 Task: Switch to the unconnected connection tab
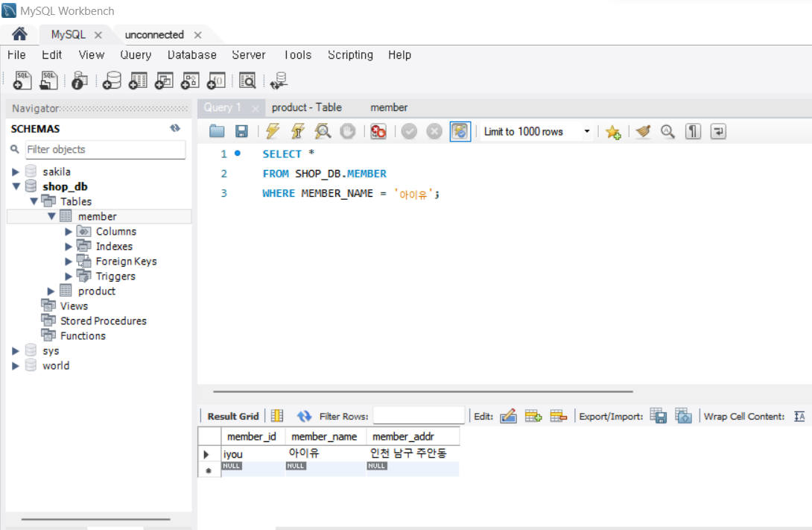click(x=154, y=35)
